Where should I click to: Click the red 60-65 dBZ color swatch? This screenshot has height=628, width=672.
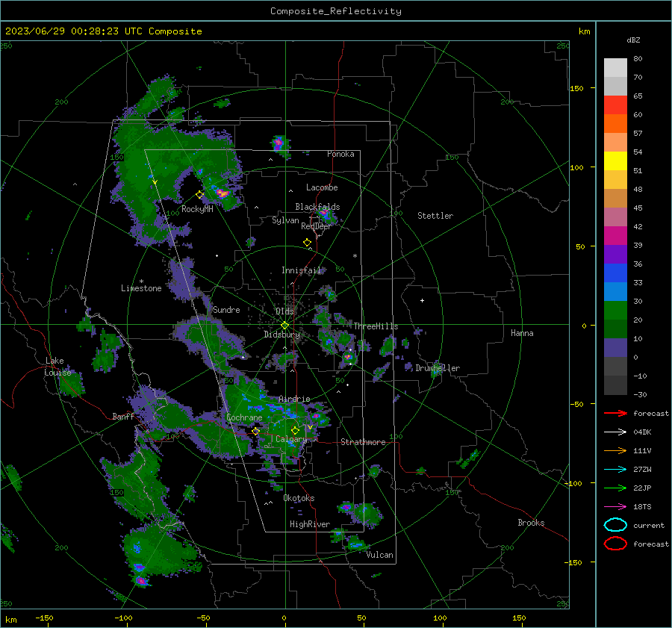[615, 105]
